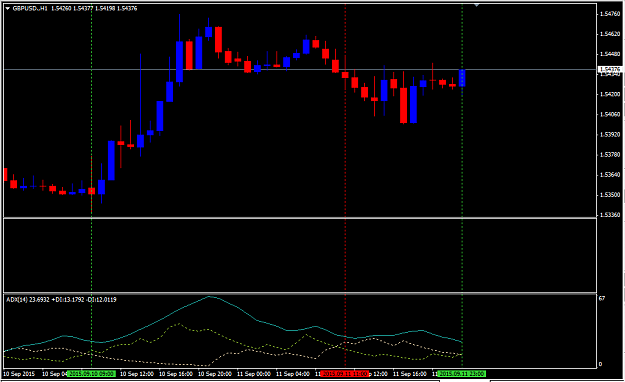Click the 1.53500 price axis label
Screen dimensions: 625x382
pos(610,195)
